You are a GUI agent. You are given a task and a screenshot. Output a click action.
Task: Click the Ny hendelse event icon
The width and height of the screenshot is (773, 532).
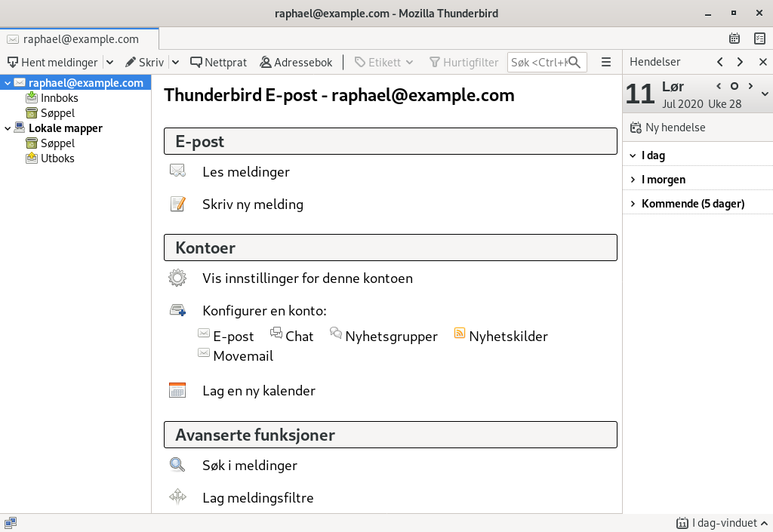pos(636,127)
